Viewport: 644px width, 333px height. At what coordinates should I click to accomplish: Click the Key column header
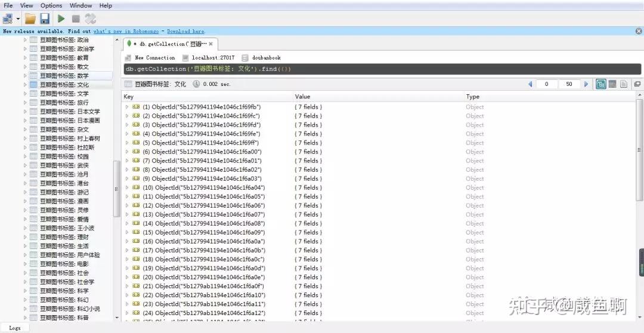click(x=208, y=97)
